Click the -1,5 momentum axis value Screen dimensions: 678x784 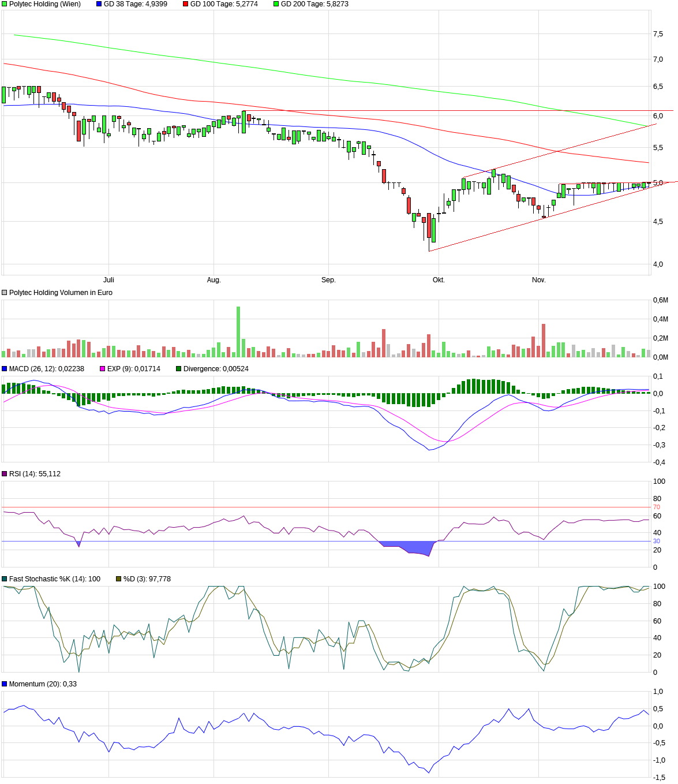pyautogui.click(x=659, y=778)
